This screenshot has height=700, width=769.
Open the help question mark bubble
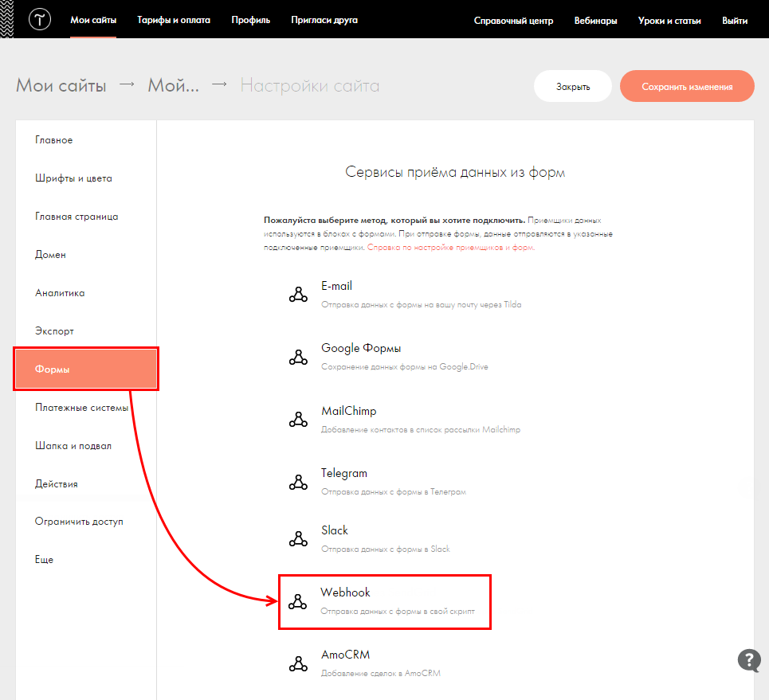point(749,660)
